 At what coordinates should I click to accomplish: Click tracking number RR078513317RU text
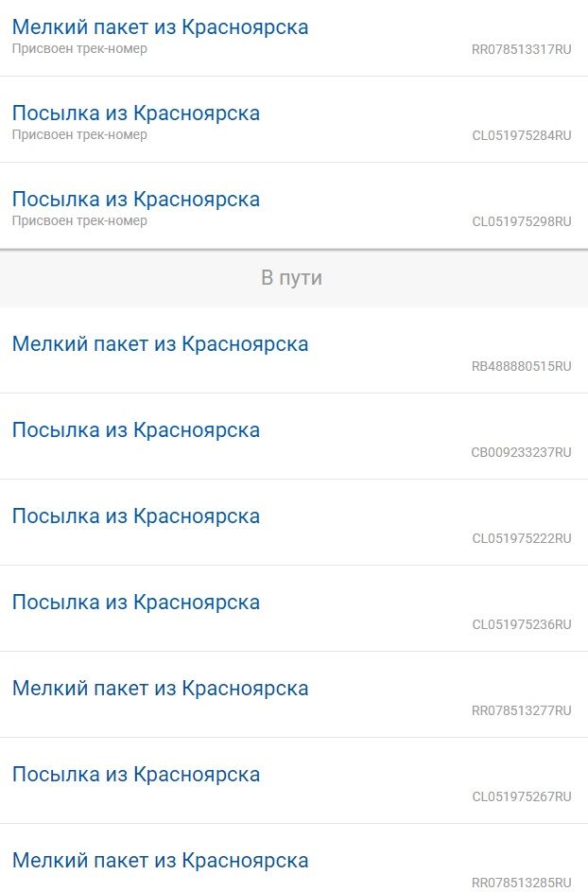click(519, 51)
